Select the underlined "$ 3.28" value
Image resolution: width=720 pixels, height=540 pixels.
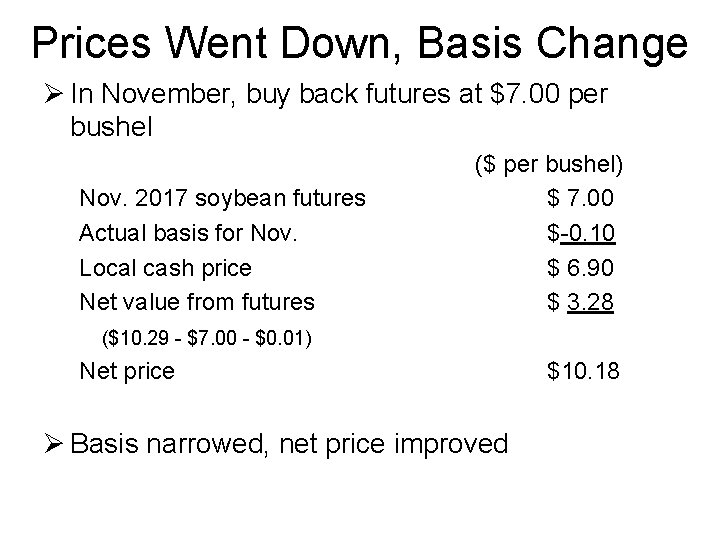tap(581, 301)
